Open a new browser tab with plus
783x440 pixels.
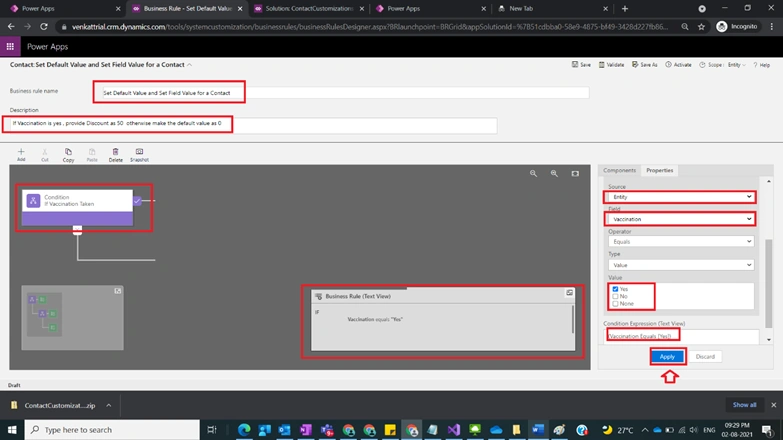coord(625,8)
